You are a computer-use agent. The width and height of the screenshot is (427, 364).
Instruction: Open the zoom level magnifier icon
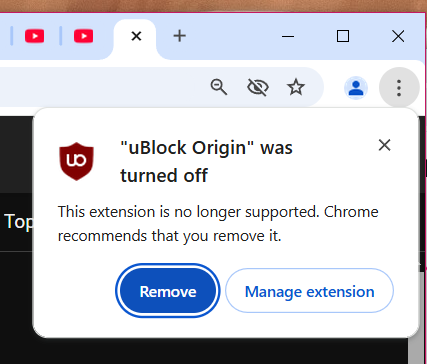(219, 87)
